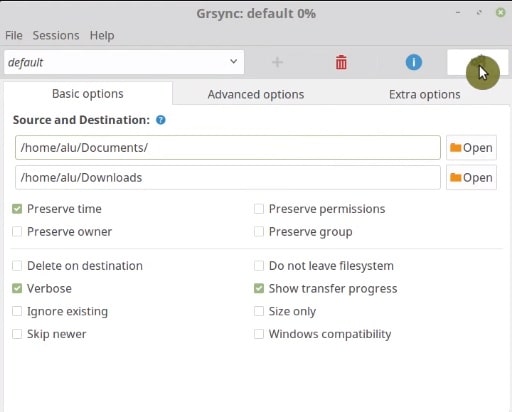The width and height of the screenshot is (512, 412).
Task: Open source folder browser for Documents path
Action: tap(471, 148)
